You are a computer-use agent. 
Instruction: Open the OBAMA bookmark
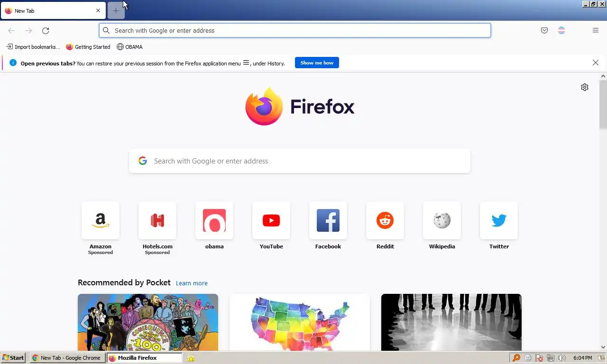129,47
